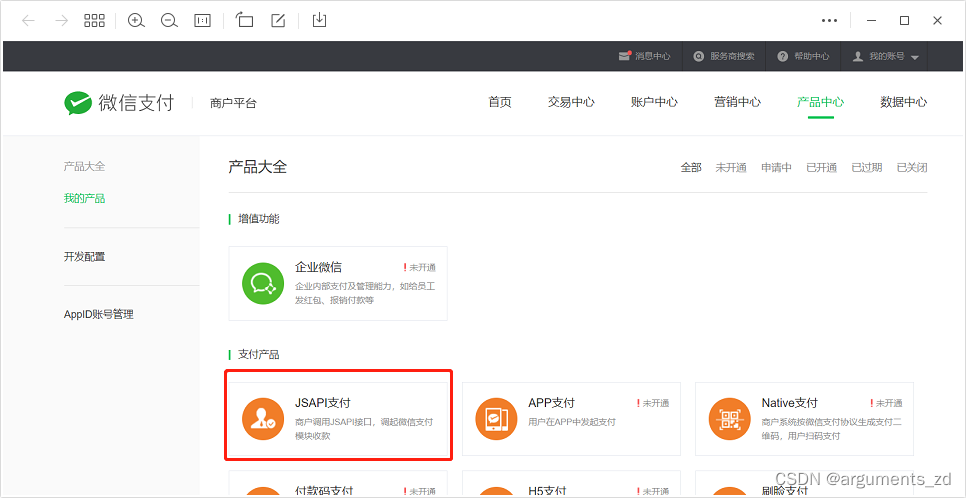Image resolution: width=966 pixels, height=498 pixels.
Task: Click the 服务商搜索 text link
Action: pyautogui.click(x=732, y=56)
